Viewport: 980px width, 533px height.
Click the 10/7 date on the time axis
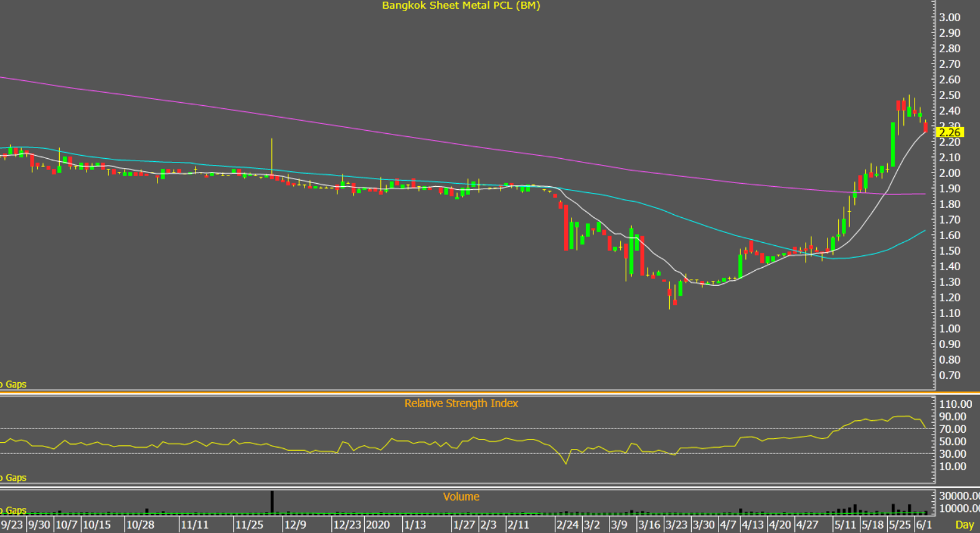[67, 525]
